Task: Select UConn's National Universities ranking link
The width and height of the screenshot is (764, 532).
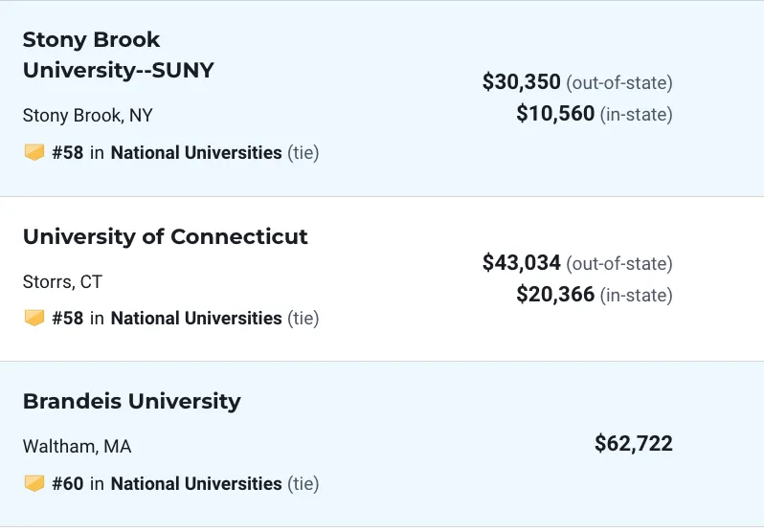Action: tap(196, 318)
